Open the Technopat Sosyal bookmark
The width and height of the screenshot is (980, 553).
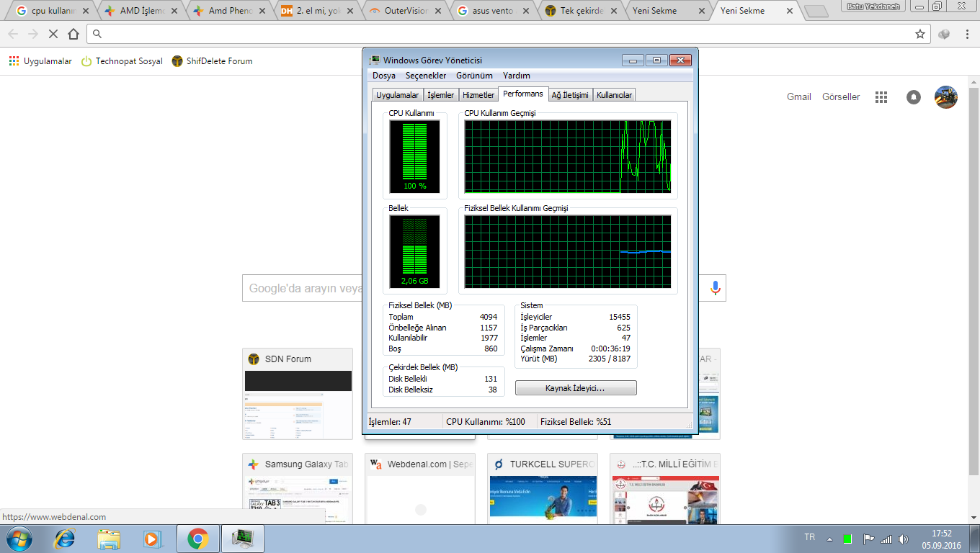pyautogui.click(x=122, y=61)
